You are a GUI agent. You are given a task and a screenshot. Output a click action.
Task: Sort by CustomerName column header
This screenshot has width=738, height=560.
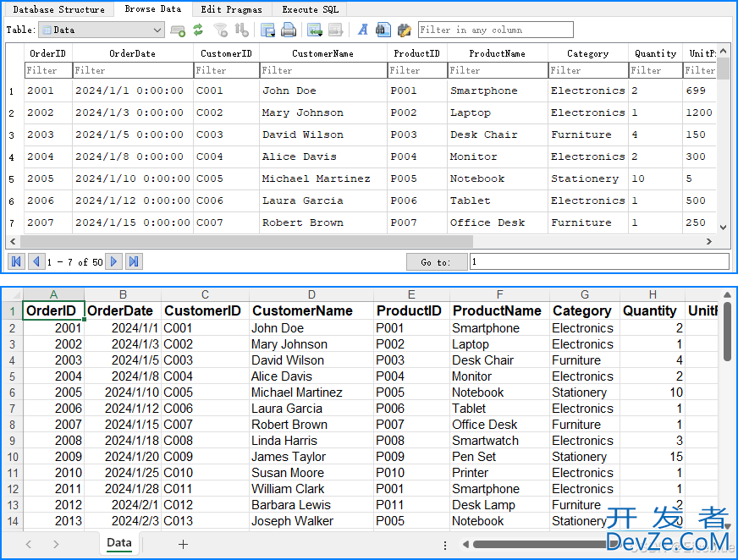[x=323, y=53]
